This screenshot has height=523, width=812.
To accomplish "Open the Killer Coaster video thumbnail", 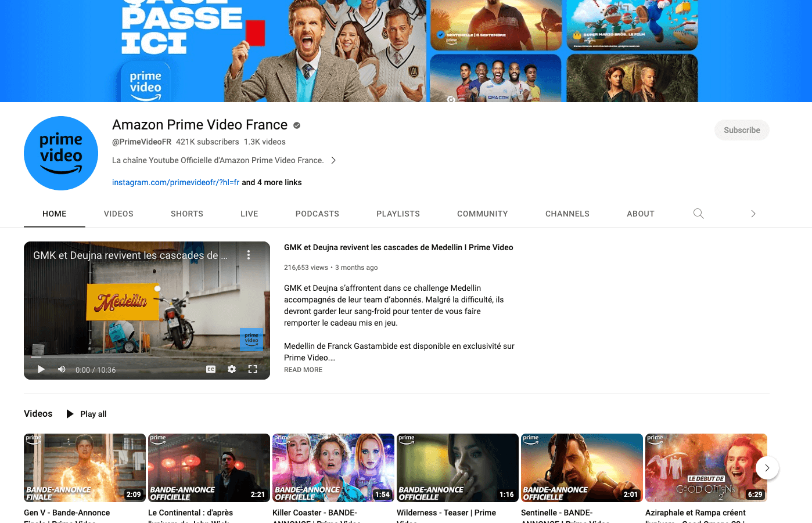I will (x=333, y=468).
